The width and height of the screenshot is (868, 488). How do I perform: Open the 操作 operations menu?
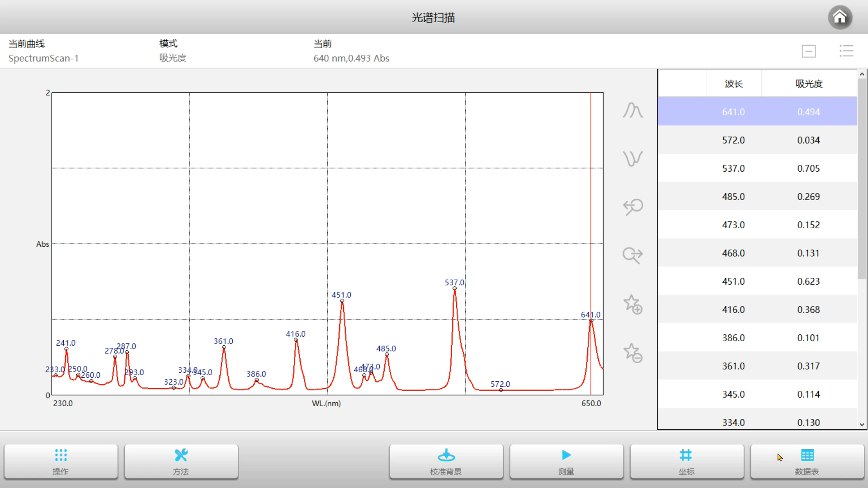click(x=61, y=461)
